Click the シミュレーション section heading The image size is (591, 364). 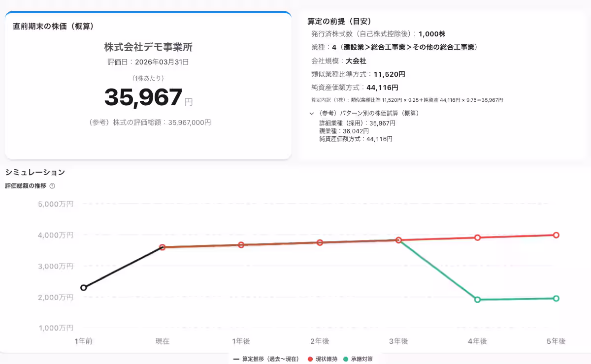pos(35,172)
